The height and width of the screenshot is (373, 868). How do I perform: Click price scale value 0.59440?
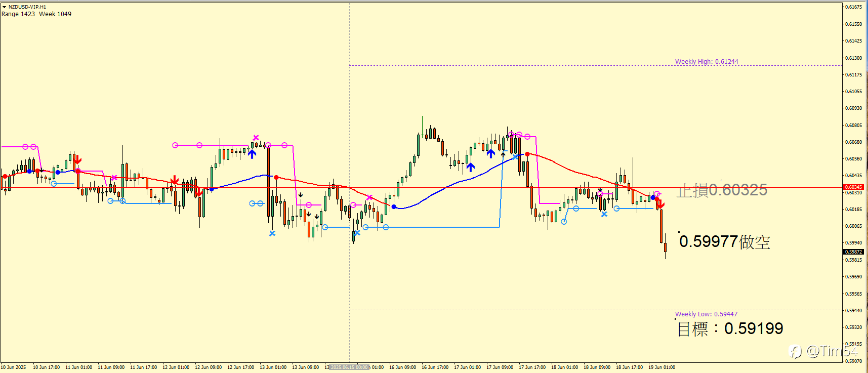click(854, 311)
